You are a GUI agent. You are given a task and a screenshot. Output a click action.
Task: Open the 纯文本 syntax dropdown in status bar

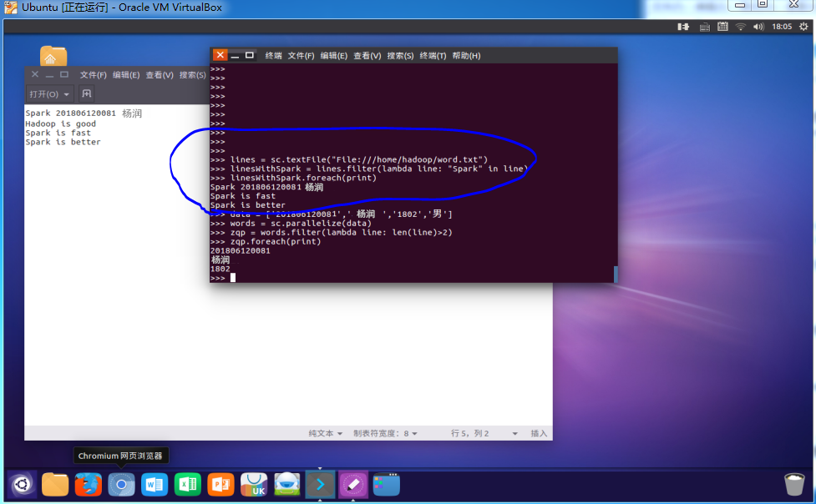click(325, 433)
